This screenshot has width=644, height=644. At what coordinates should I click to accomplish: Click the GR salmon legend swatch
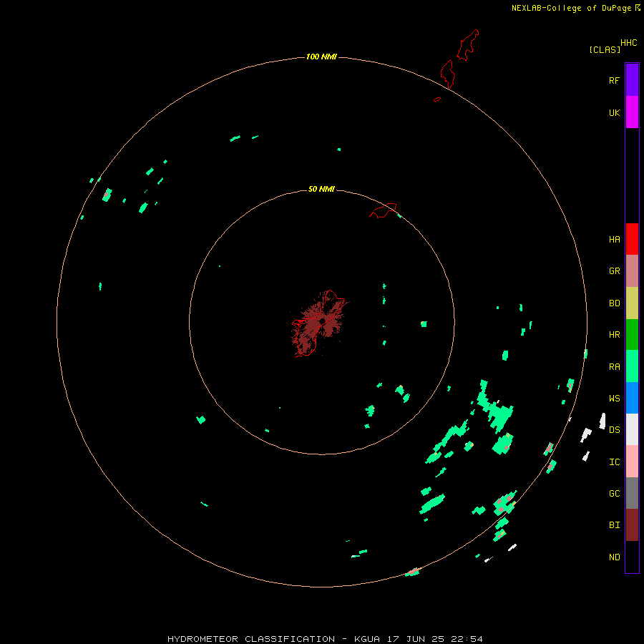tap(632, 271)
